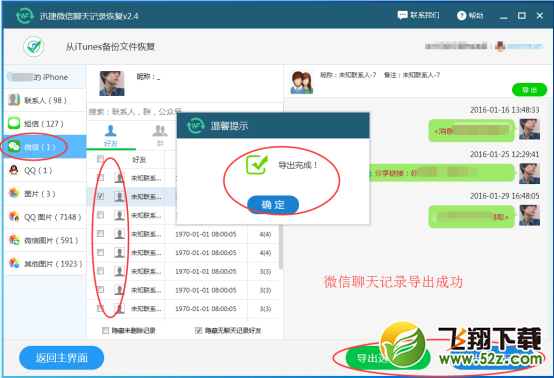Click the 其他图片 flower icon
Viewport: 554px width, 378px height.
(x=14, y=263)
